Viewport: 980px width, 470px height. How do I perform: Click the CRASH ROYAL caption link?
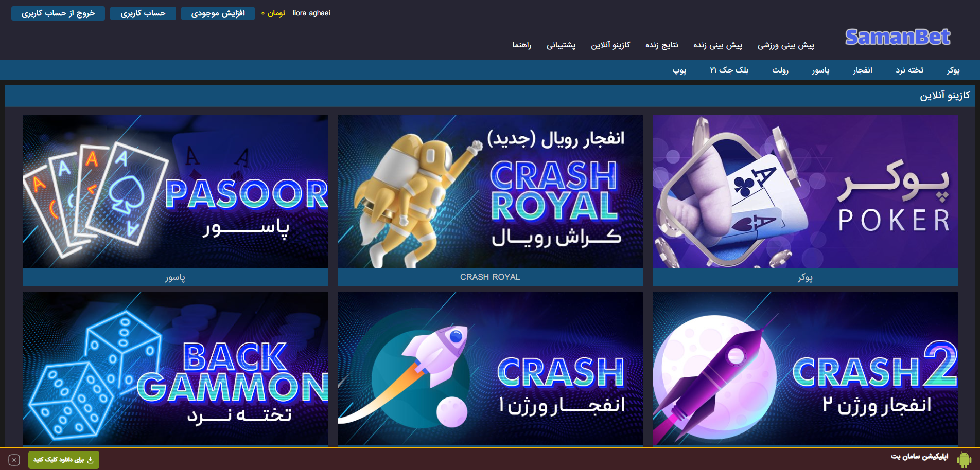pyautogui.click(x=490, y=277)
